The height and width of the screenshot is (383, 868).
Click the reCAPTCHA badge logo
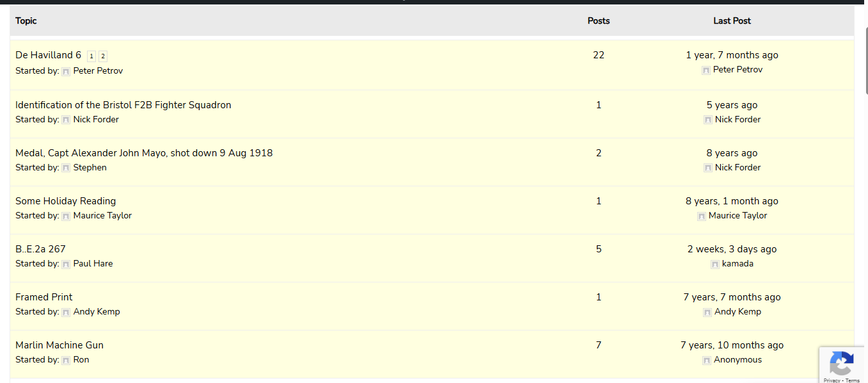pyautogui.click(x=841, y=364)
